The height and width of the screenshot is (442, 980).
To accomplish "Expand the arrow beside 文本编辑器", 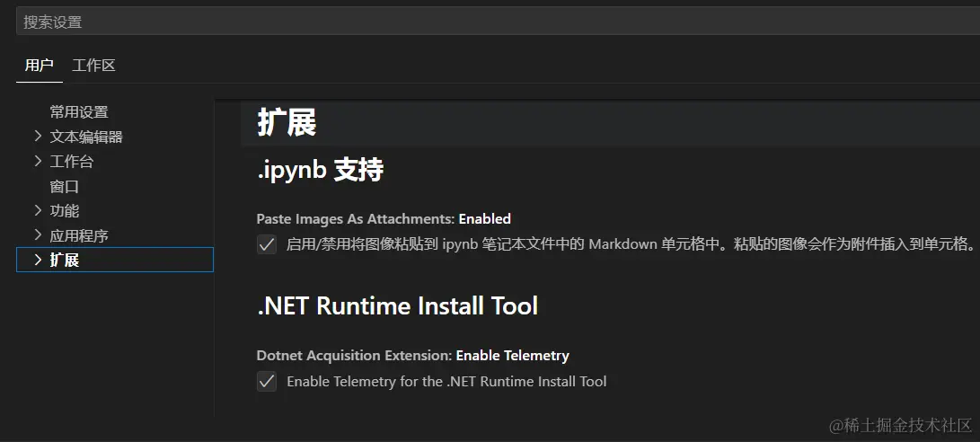I will coord(38,137).
